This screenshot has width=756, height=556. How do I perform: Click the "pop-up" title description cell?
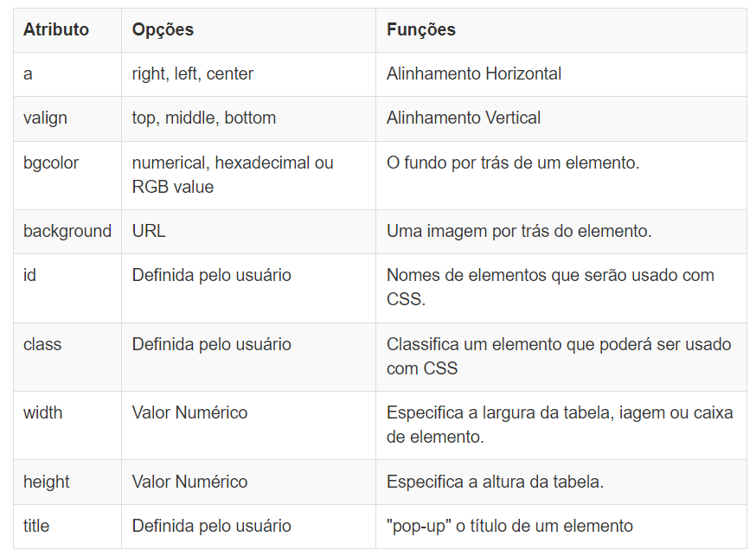click(x=509, y=526)
